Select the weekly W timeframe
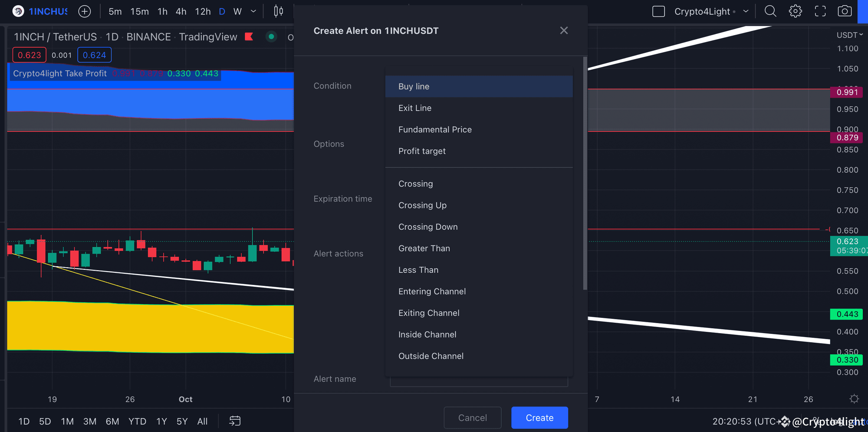The height and width of the screenshot is (432, 868). click(237, 12)
